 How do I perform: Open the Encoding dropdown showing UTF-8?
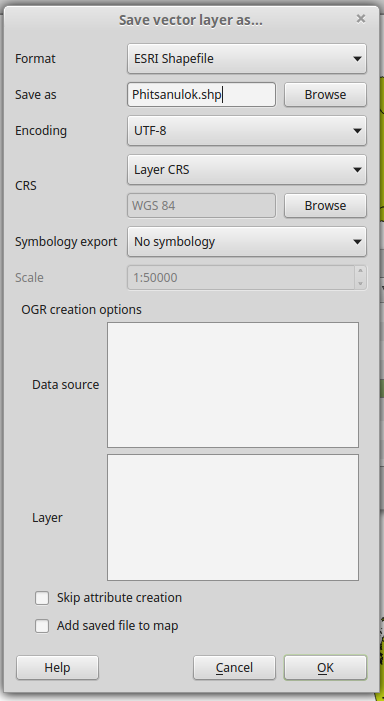tap(247, 131)
